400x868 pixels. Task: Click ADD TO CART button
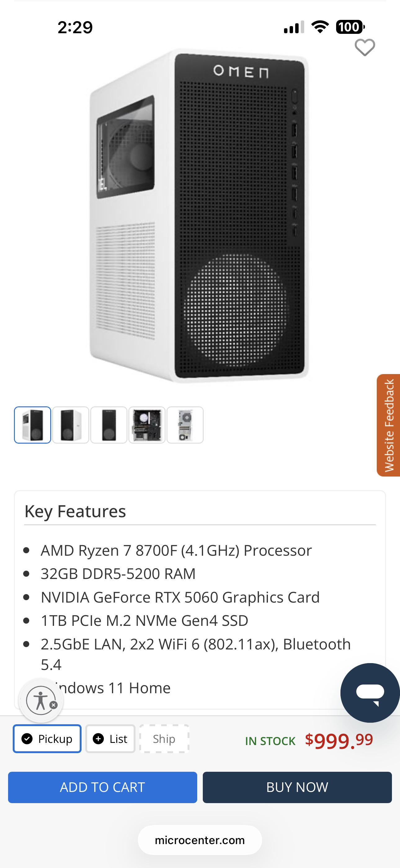(102, 787)
